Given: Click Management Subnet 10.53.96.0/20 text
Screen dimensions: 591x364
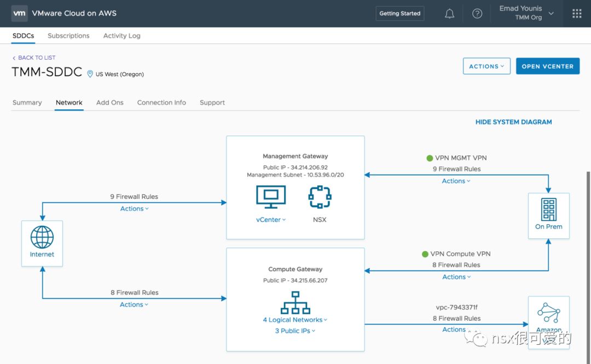Looking at the screenshot, I should point(295,175).
